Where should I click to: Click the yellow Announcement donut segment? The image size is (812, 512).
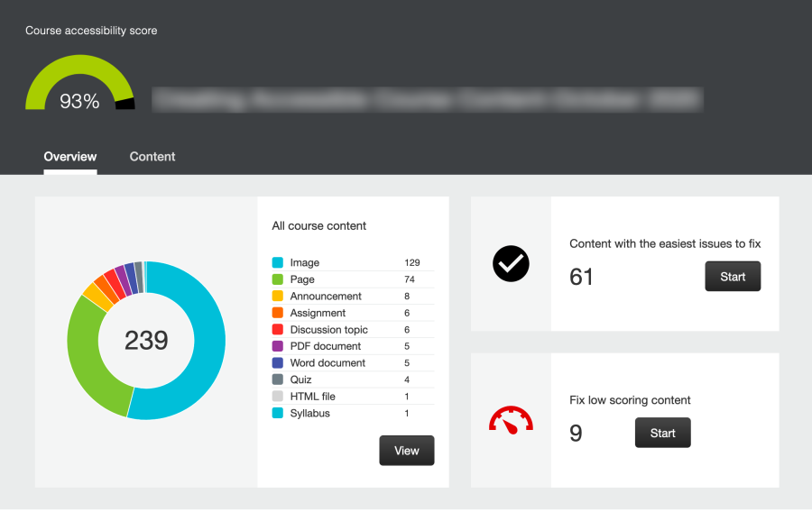[x=97, y=297]
